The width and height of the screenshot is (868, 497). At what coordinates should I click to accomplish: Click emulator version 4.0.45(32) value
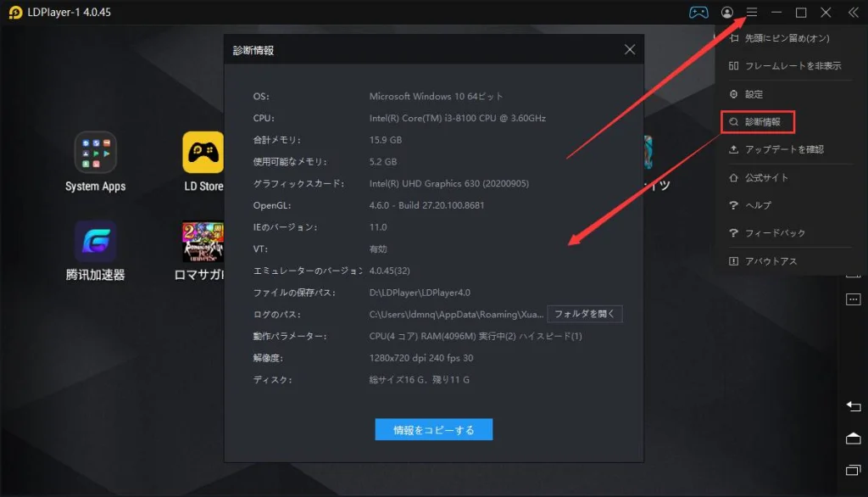390,271
